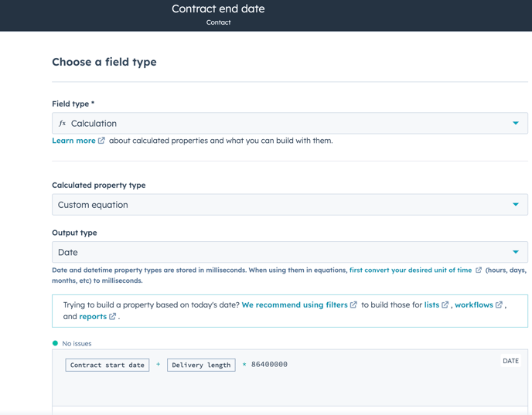This screenshot has width=532, height=415.
Task: Click the 86400000 value in equation
Action: (269, 365)
